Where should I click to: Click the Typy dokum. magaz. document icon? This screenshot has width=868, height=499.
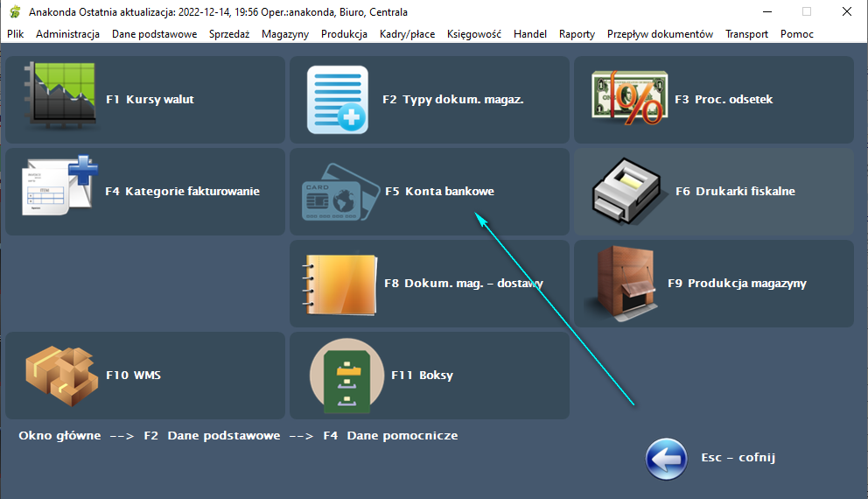coord(338,100)
